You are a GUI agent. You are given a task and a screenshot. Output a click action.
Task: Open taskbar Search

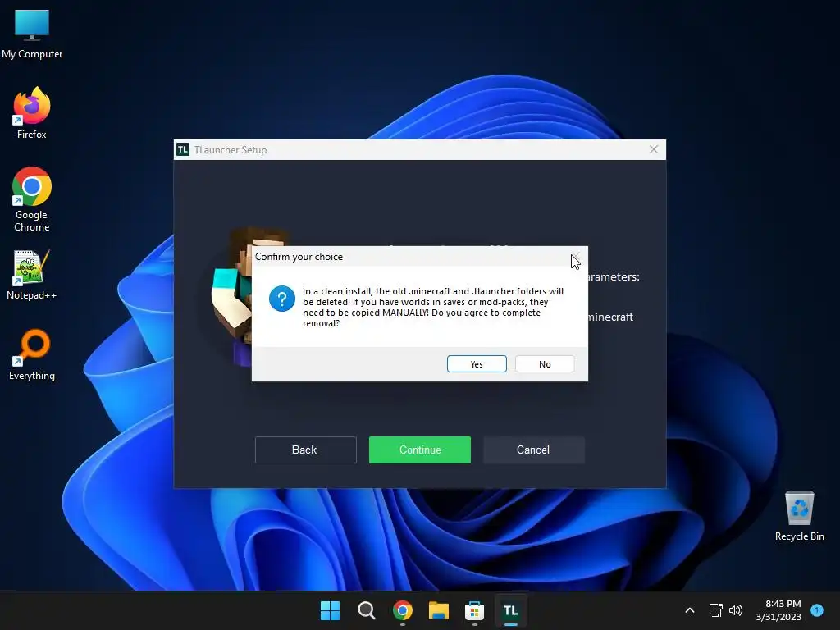[367, 610]
